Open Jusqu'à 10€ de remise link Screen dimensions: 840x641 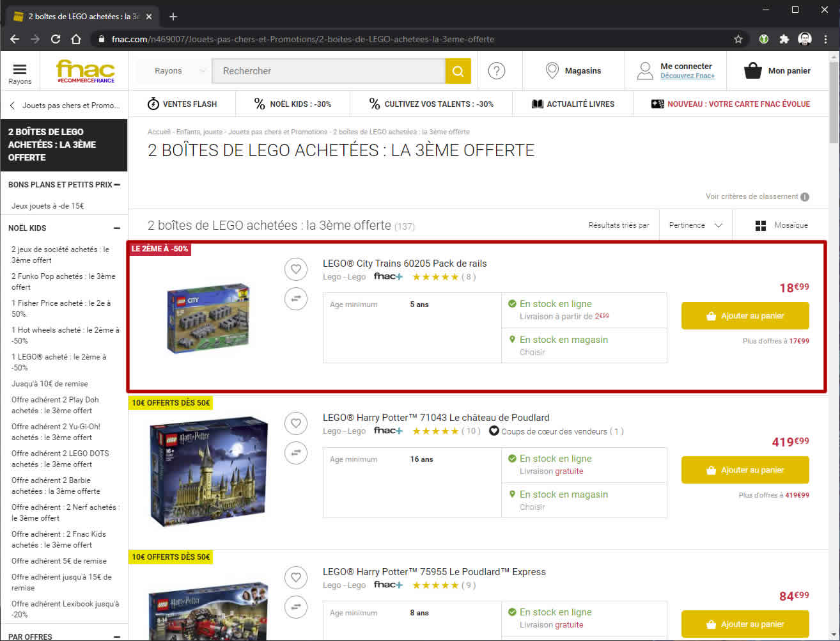(50, 384)
